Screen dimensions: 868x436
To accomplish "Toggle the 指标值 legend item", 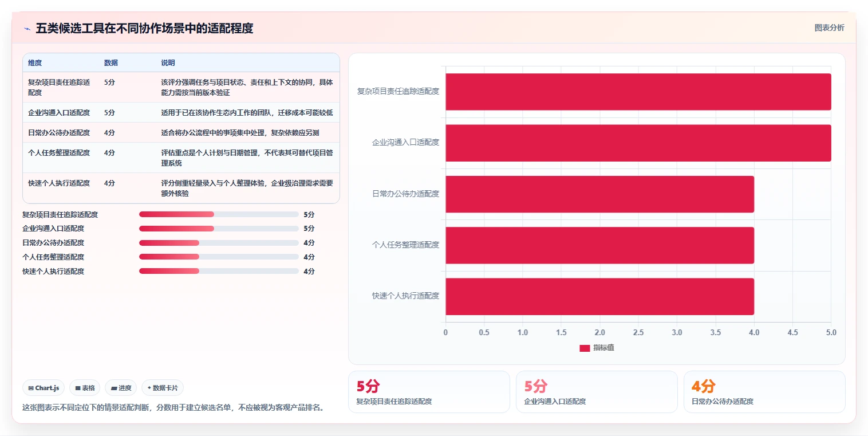I will tap(597, 348).
